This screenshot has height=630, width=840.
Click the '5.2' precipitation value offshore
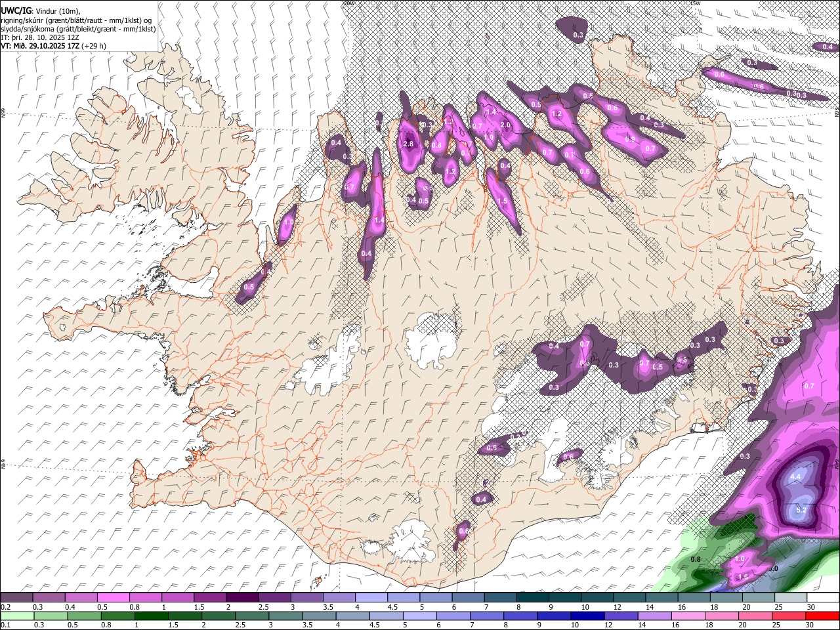(801, 510)
